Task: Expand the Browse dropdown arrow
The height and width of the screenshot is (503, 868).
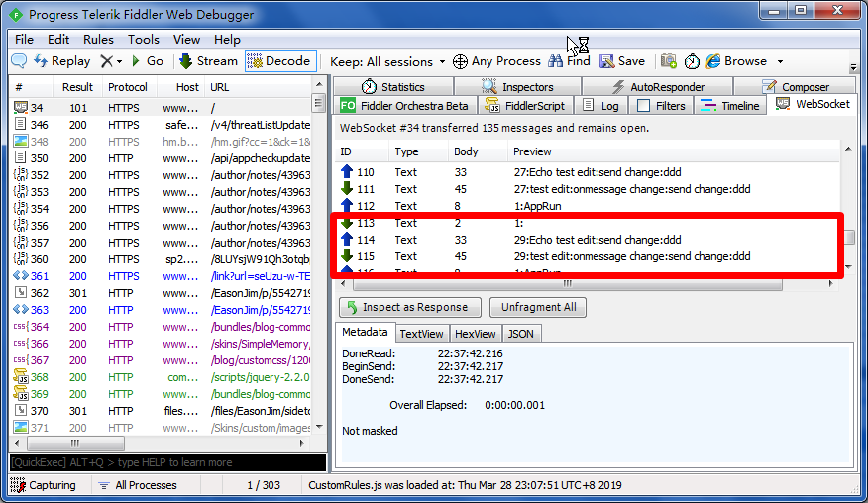Action: (x=780, y=62)
